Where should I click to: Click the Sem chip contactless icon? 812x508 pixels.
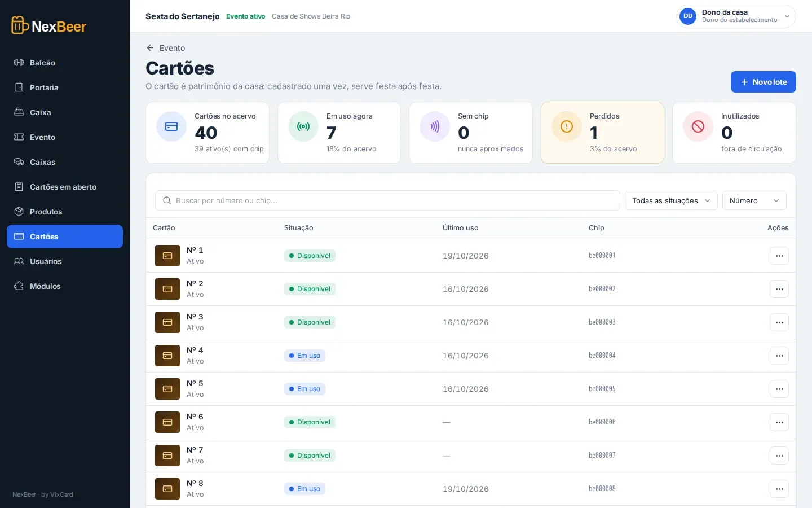pyautogui.click(x=435, y=126)
